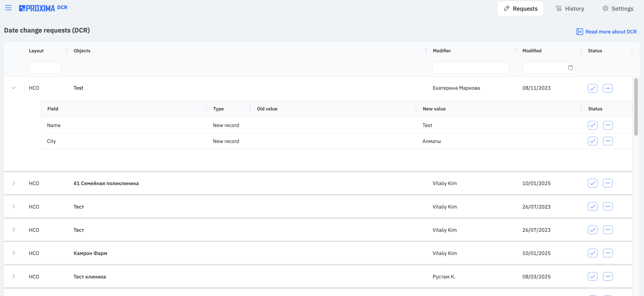Expand the Камрон Фарм row
This screenshot has height=296, width=644.
[x=13, y=253]
